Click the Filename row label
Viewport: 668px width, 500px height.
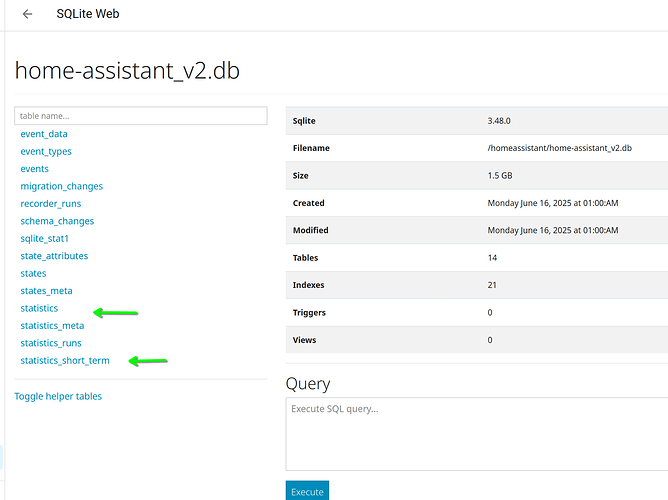tap(311, 148)
